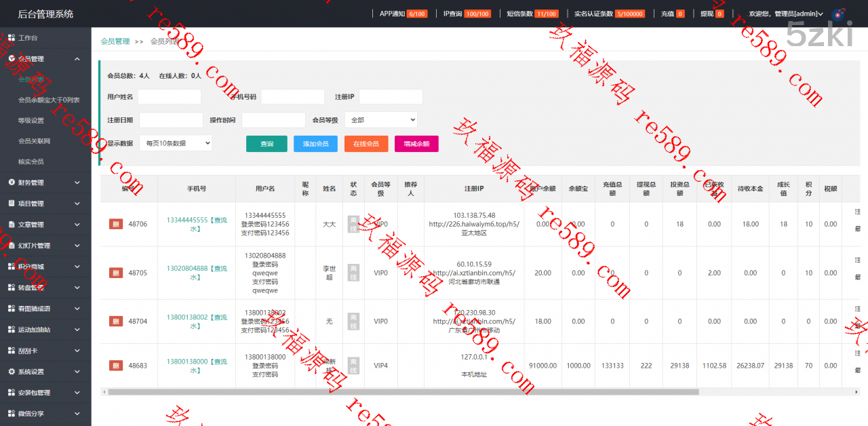Viewport: 868px width, 426px height.
Task: Click the avatar icon at top right
Action: (x=838, y=14)
